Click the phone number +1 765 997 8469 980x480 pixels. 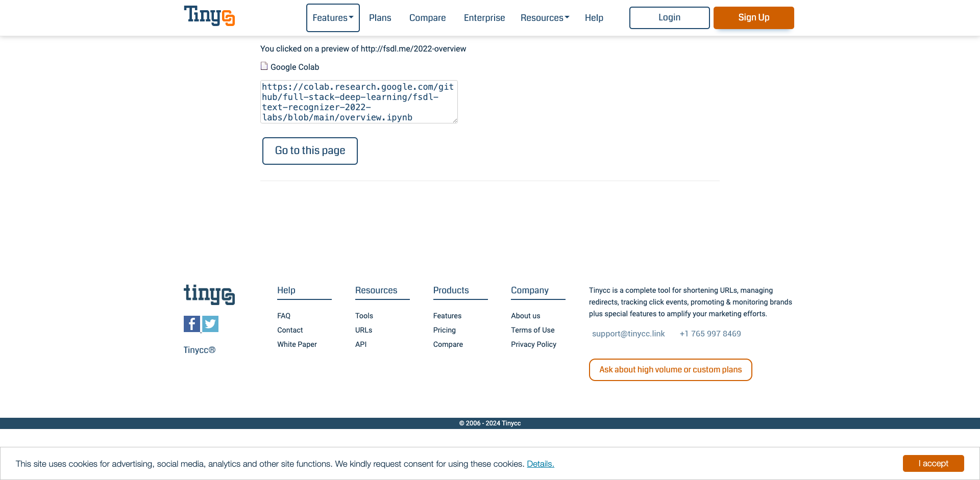[710, 334]
